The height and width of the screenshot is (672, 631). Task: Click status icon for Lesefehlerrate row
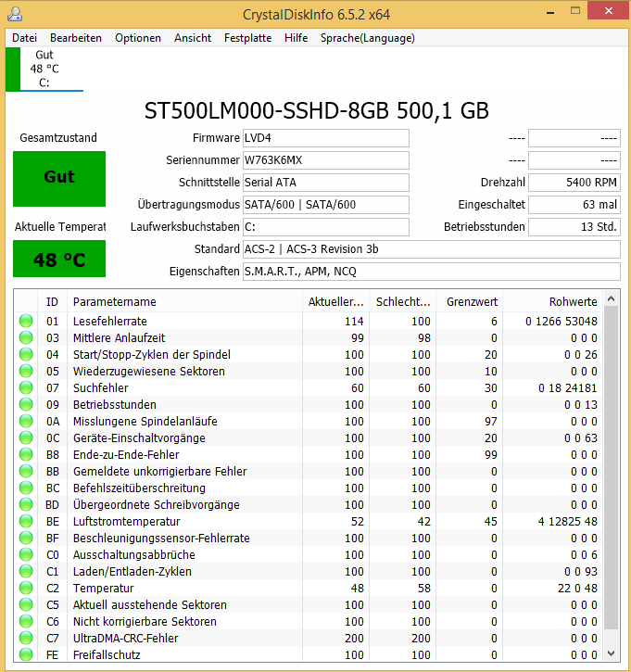(26, 321)
